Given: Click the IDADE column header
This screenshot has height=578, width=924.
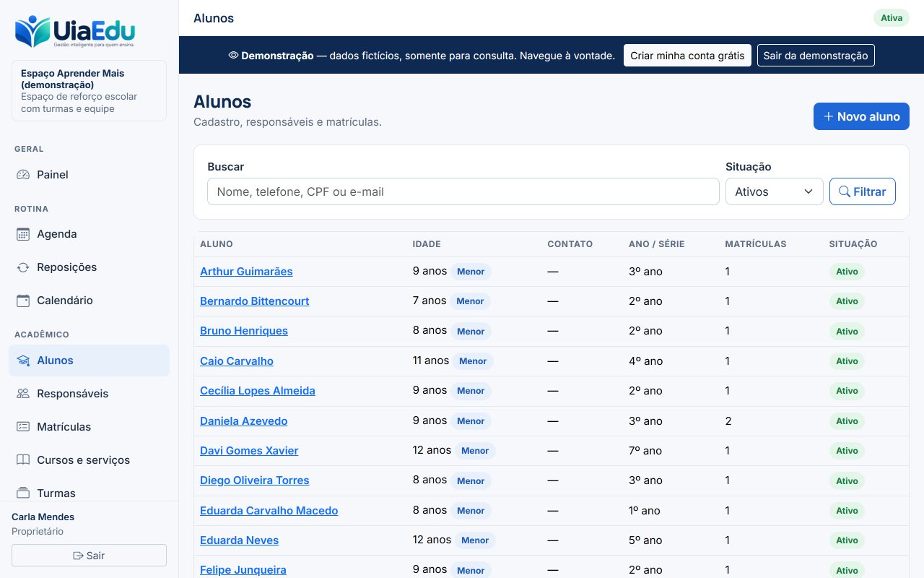Looking at the screenshot, I should [x=427, y=244].
